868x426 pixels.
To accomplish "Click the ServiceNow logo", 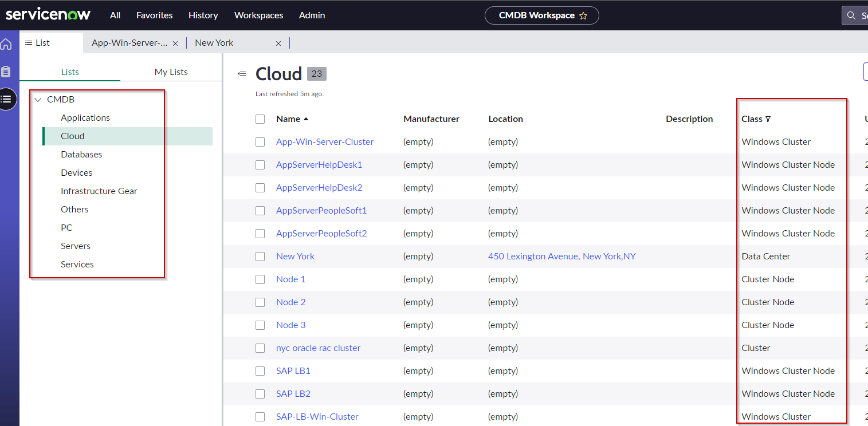I will point(48,15).
